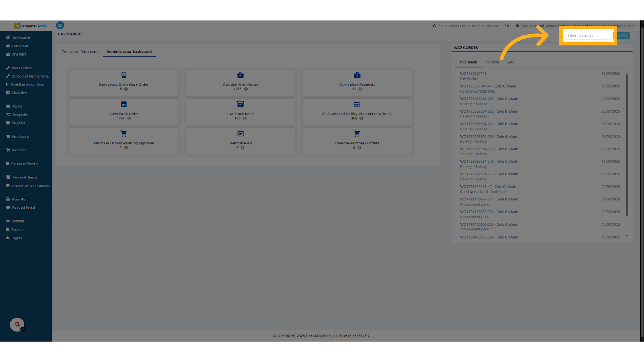
Task: Open Templates in the sidebar
Action: (20, 115)
